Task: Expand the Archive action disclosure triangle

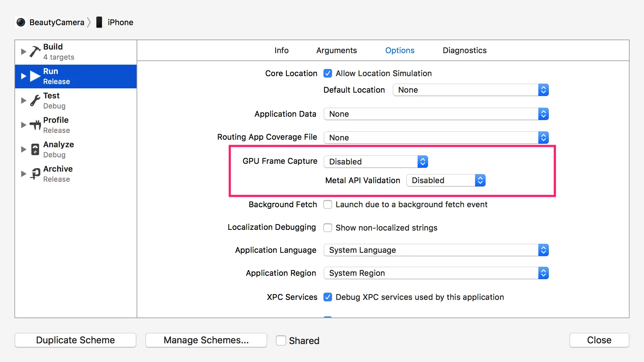Action: 24,174
